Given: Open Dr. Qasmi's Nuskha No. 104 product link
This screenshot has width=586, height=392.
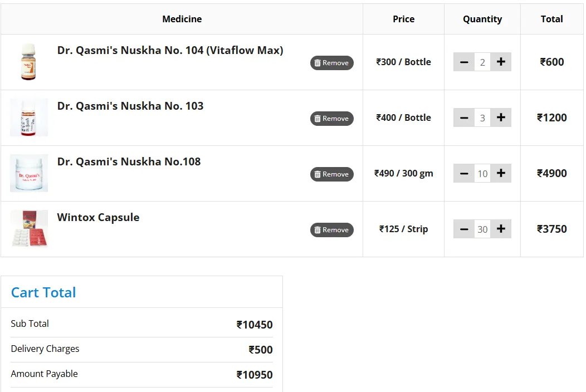Looking at the screenshot, I should (170, 50).
